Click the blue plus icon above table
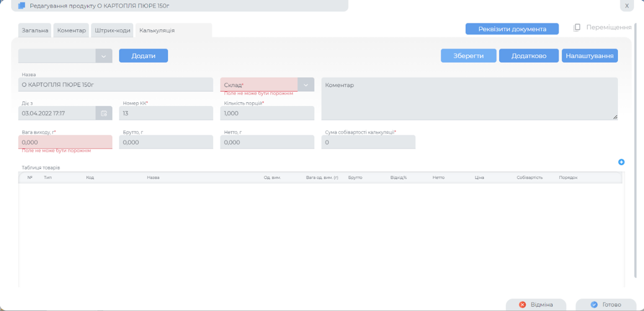The image size is (644, 311). [x=621, y=162]
